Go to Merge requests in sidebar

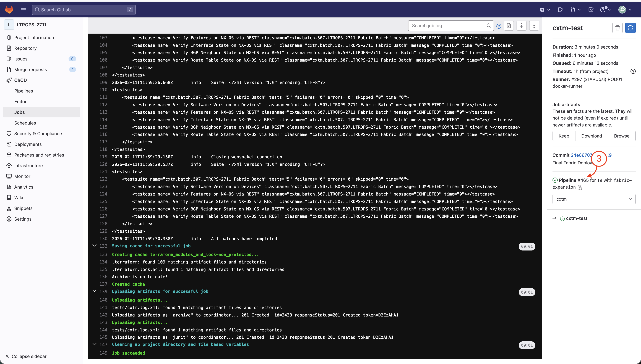tap(30, 70)
